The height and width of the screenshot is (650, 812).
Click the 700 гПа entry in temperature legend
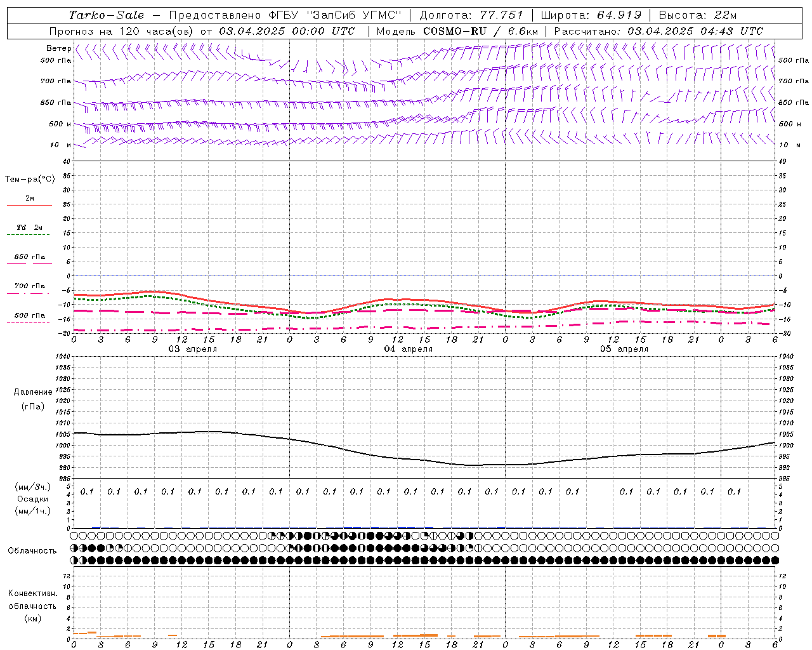(29, 286)
